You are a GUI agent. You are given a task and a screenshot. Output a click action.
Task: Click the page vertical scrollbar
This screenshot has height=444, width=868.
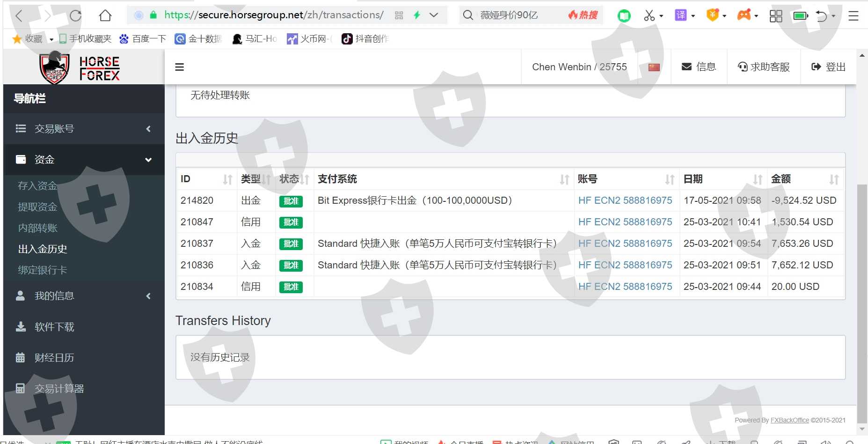point(861,300)
